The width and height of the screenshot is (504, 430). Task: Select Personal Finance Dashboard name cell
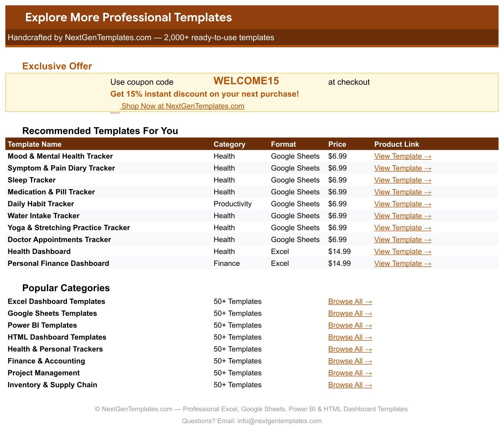point(58,264)
